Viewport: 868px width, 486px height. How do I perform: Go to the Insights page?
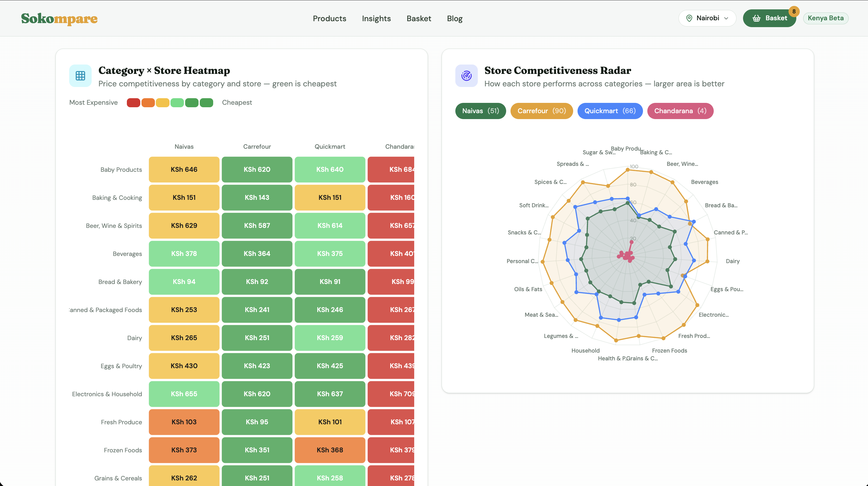click(x=376, y=18)
